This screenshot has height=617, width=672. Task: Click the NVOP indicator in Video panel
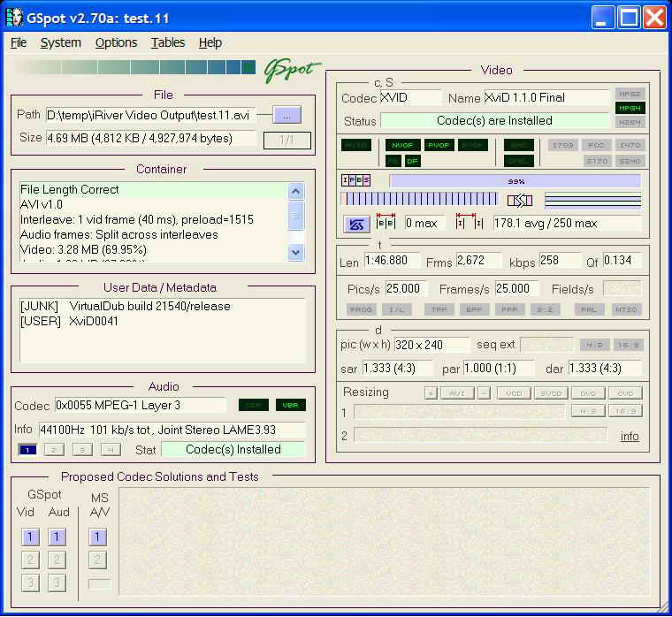point(402,145)
